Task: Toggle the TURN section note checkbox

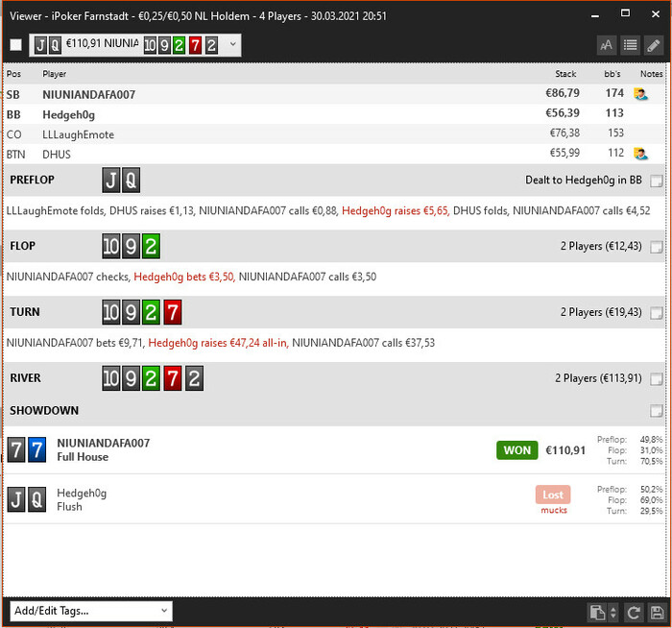Action: 656,313
